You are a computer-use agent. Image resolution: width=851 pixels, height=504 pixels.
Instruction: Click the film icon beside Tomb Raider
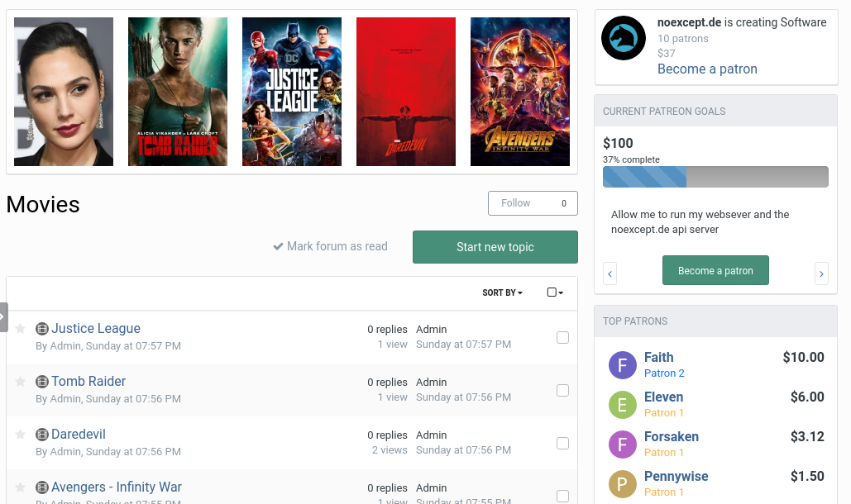pos(42,382)
